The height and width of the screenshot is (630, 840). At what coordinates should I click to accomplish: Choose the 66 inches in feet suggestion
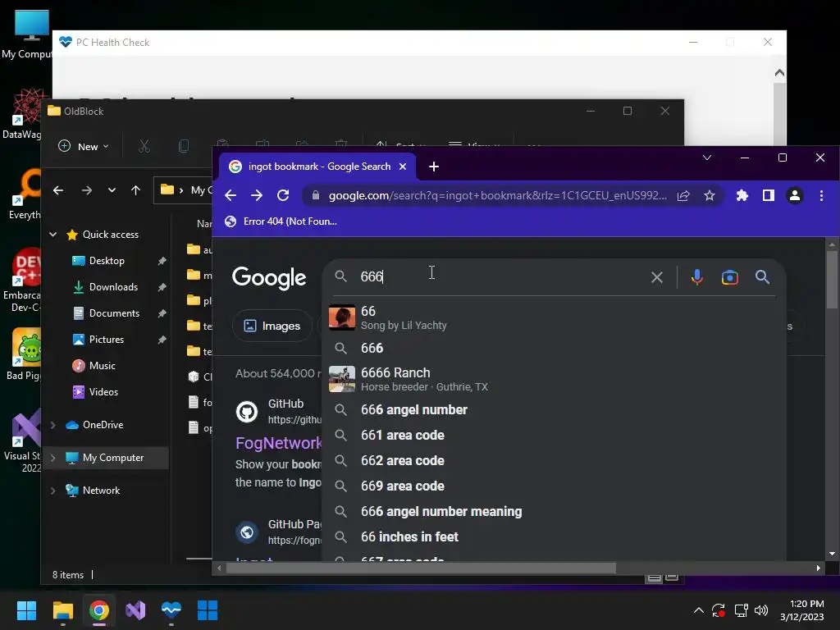pos(554,536)
